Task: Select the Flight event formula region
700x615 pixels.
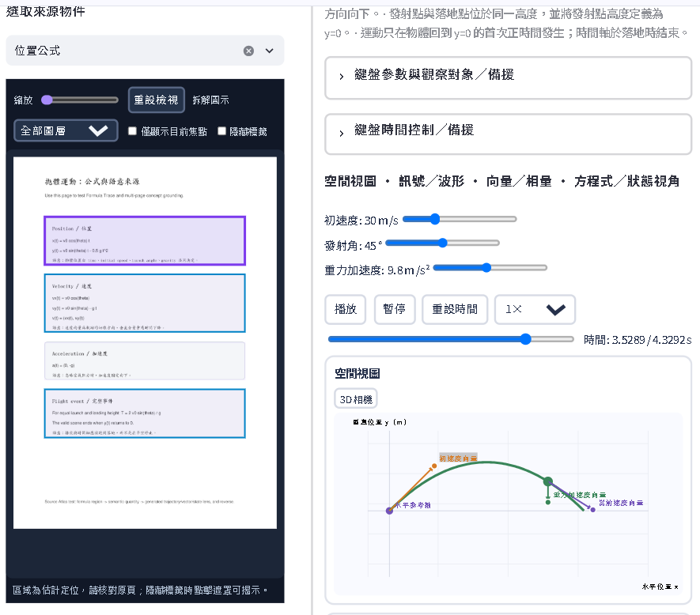Action: click(145, 413)
